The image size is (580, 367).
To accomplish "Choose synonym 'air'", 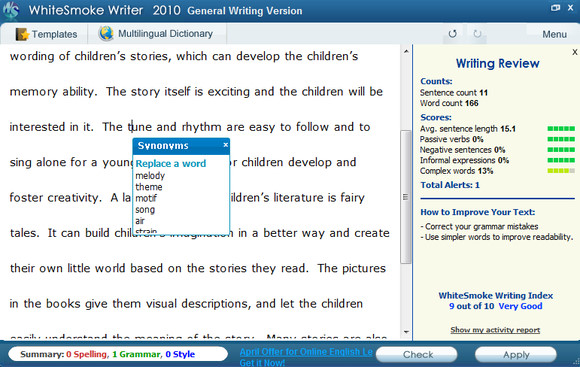I will point(139,221).
